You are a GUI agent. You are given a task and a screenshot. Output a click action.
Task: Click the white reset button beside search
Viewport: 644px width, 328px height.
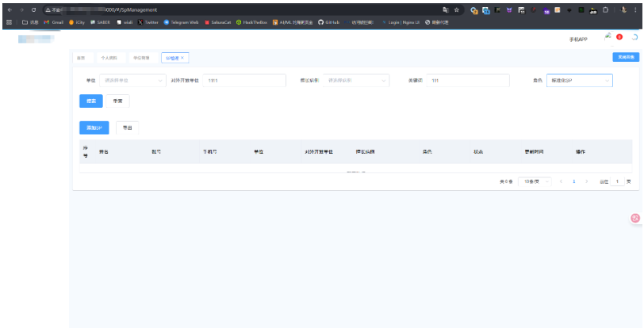pos(118,101)
